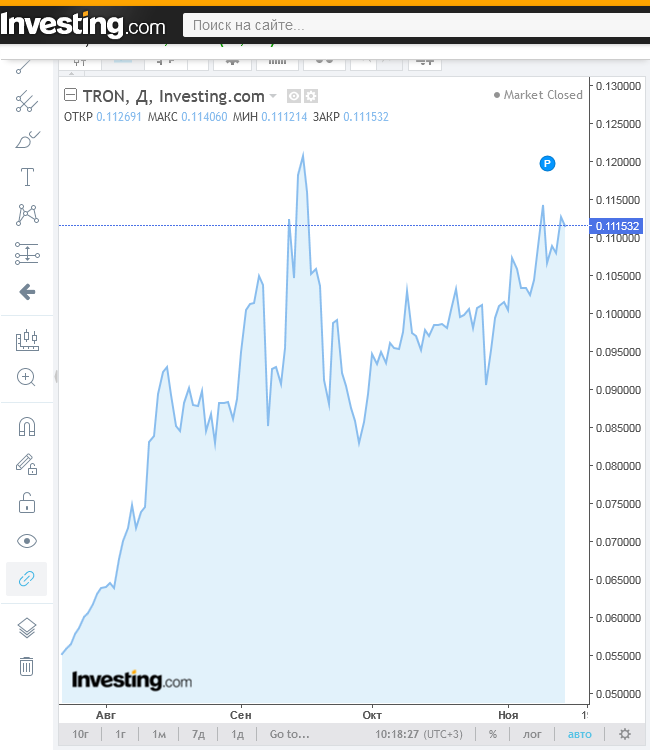The image size is (650, 750).
Task: Toggle stay-in-drawing-mode pencil lock
Action: 27,464
